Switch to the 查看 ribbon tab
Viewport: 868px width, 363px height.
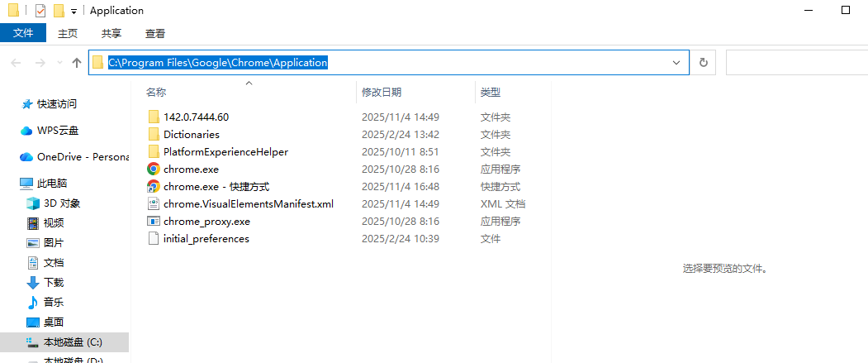point(155,33)
